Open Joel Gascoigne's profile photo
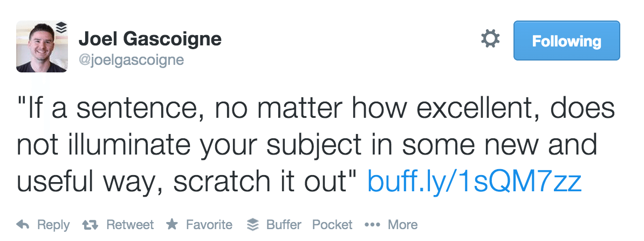 coord(42,46)
